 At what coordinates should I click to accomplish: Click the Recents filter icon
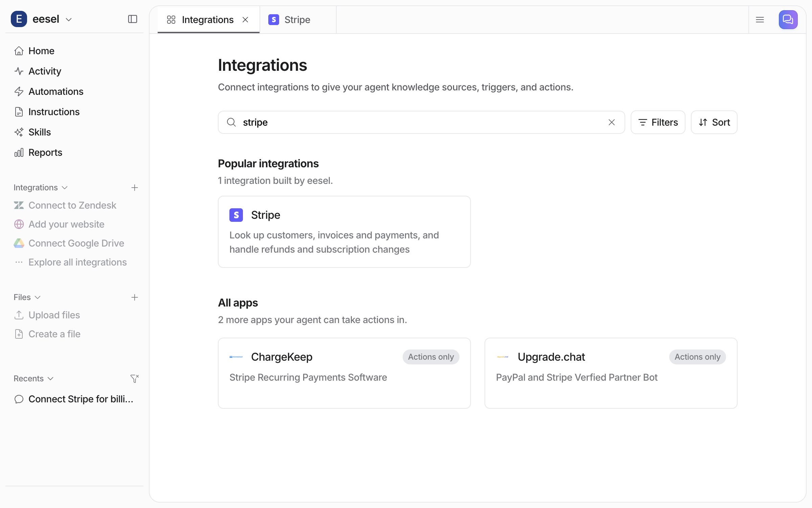pos(135,379)
